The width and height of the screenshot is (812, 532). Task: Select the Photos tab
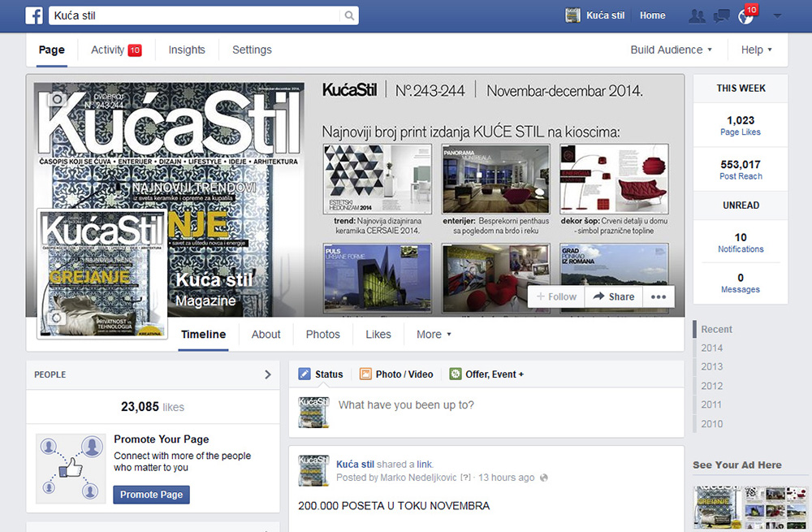[323, 335]
